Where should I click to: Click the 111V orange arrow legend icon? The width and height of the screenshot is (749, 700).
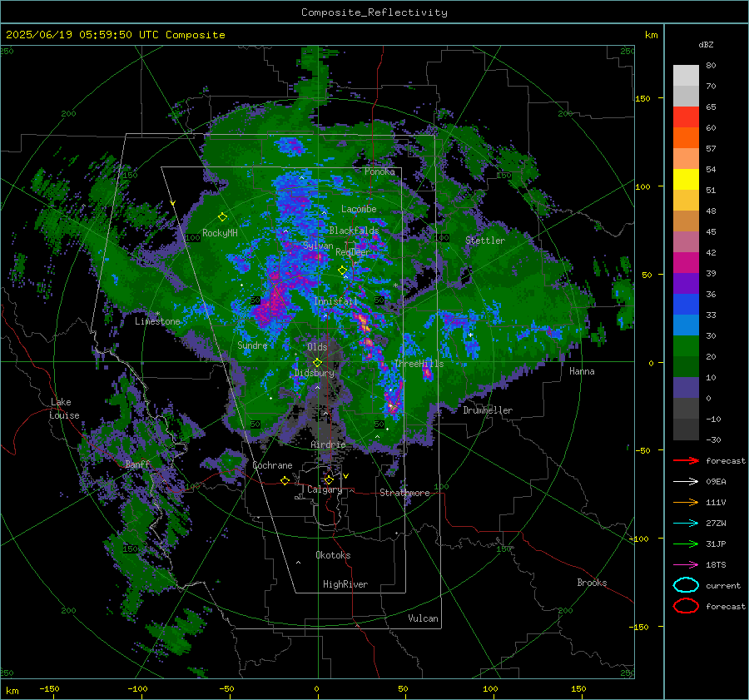point(686,502)
